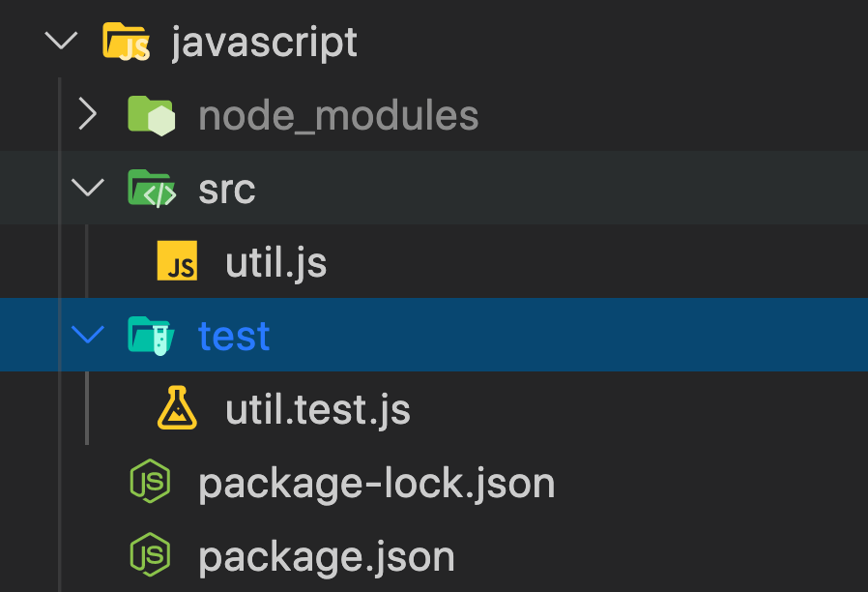Collapse the javascript root folder
The height and width of the screenshot is (592, 868).
(x=61, y=41)
